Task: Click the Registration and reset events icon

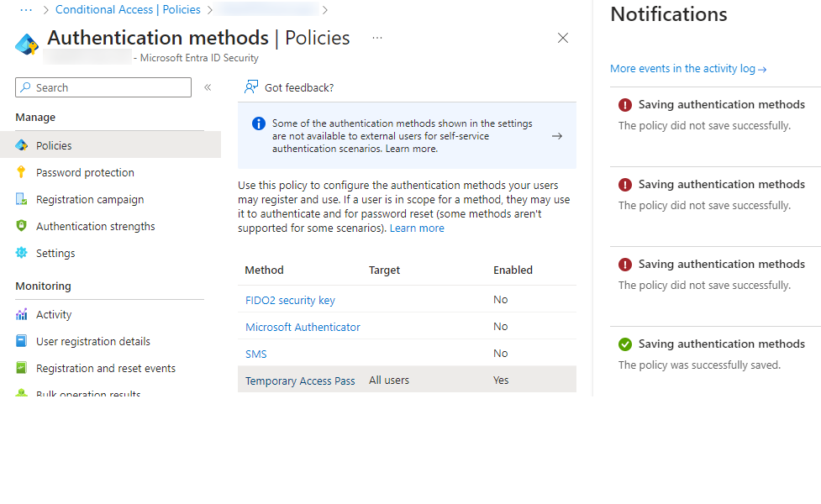Action: coord(22,368)
